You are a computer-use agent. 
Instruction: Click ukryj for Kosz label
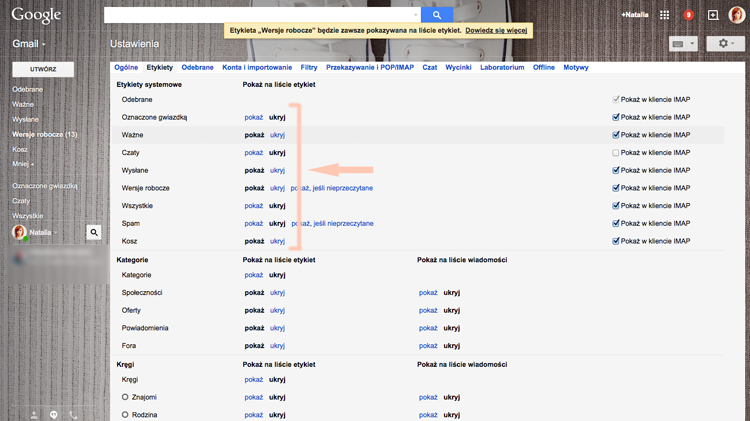tap(277, 241)
